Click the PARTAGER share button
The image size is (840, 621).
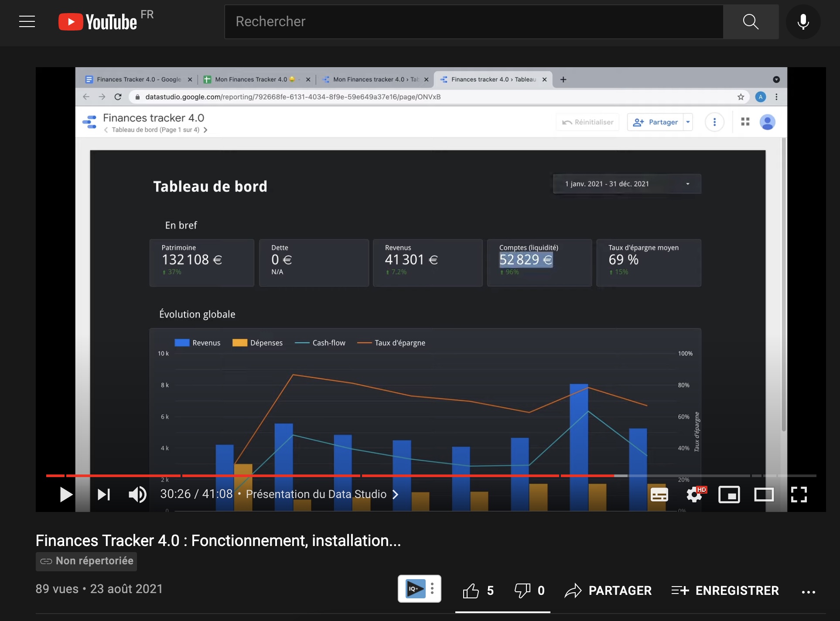click(608, 591)
